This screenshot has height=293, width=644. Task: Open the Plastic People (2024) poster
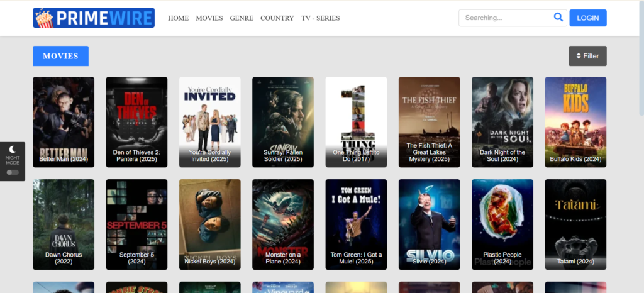[502, 224]
